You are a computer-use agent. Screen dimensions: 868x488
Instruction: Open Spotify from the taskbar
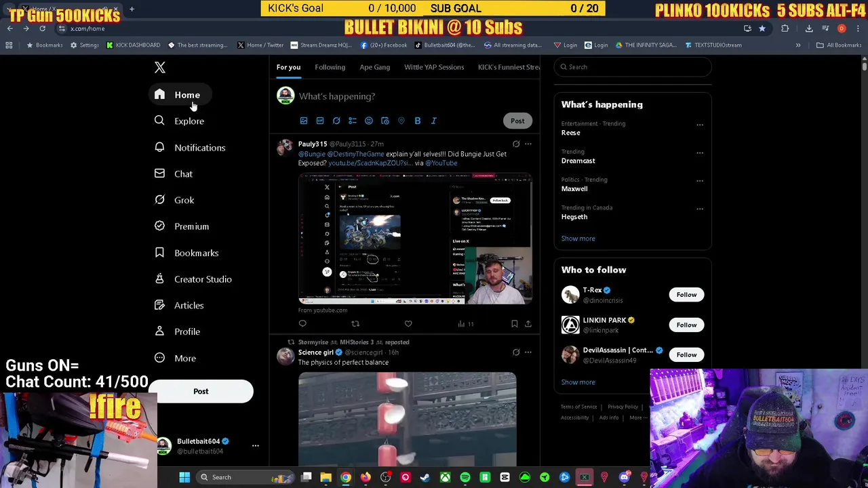[x=465, y=477]
